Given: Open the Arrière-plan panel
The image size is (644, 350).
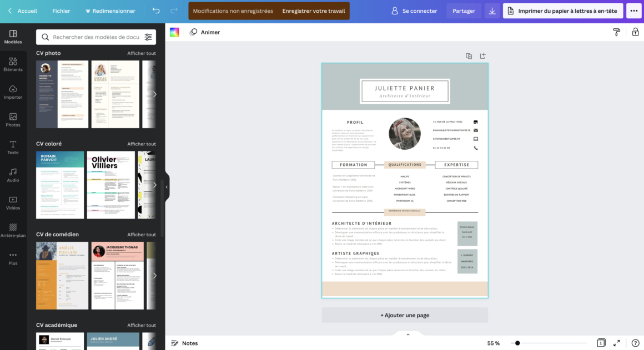Looking at the screenshot, I should click(13, 230).
